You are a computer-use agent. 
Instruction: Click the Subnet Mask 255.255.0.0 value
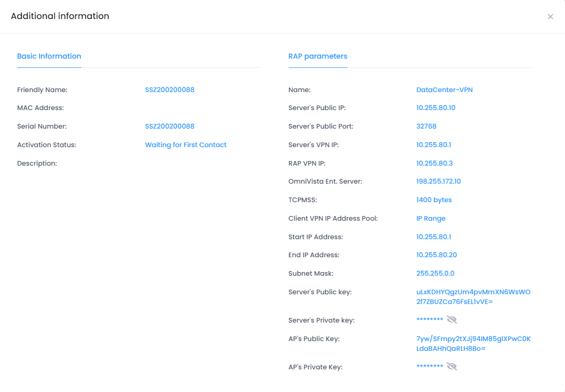coord(435,274)
